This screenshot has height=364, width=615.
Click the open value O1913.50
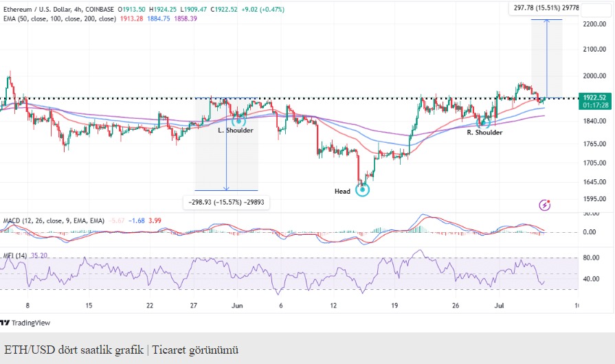pyautogui.click(x=132, y=10)
